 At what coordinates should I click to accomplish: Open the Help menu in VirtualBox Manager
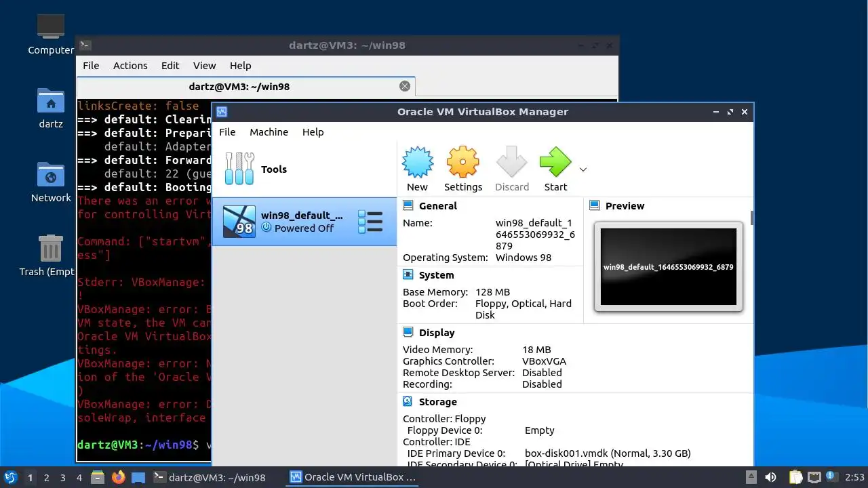pyautogui.click(x=313, y=132)
